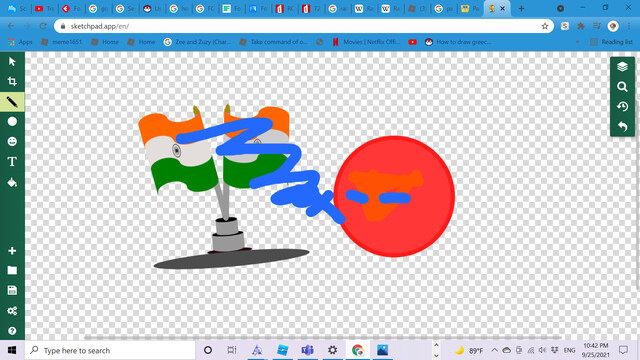Open Take command bookmark
The image size is (640, 360).
point(273,42)
